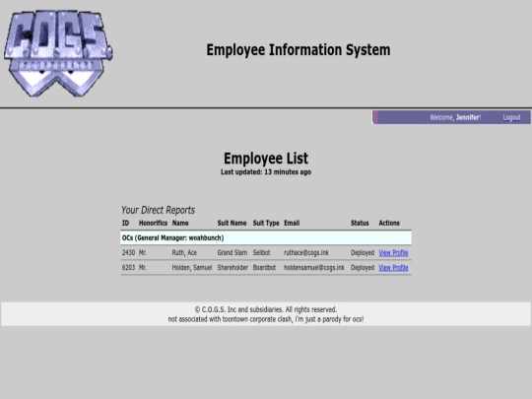
Task: Click the Employee List title
Action: (x=266, y=158)
